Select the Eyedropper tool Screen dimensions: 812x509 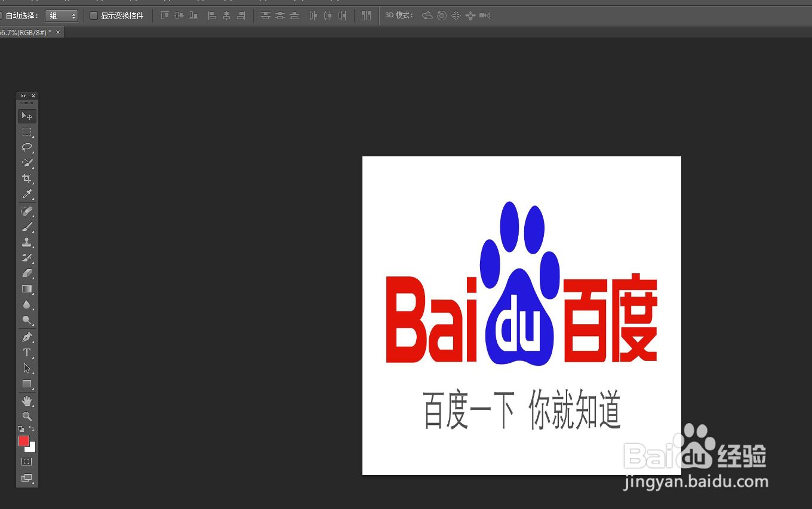(x=27, y=194)
